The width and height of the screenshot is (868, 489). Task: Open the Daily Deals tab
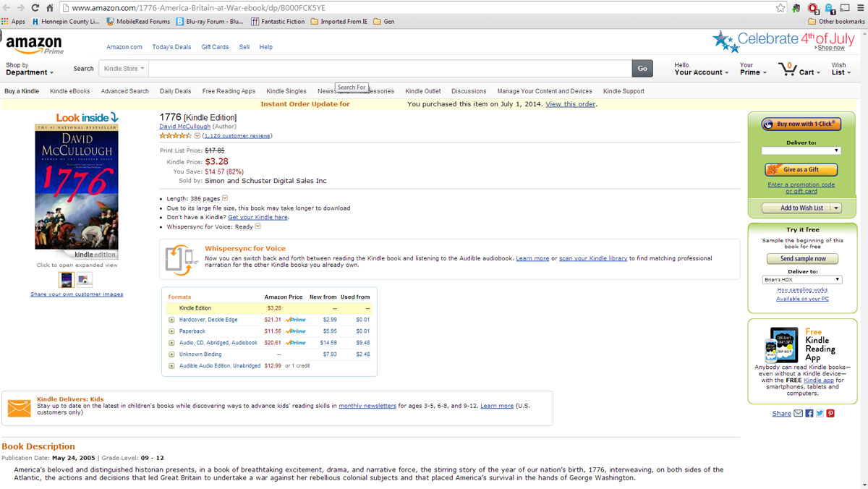click(176, 91)
